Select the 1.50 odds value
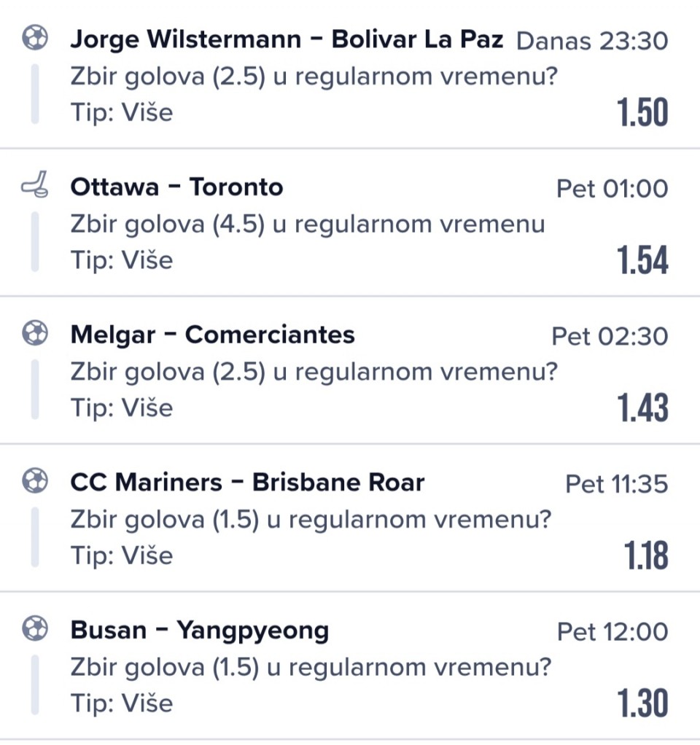This screenshot has width=700, height=745. (x=642, y=112)
